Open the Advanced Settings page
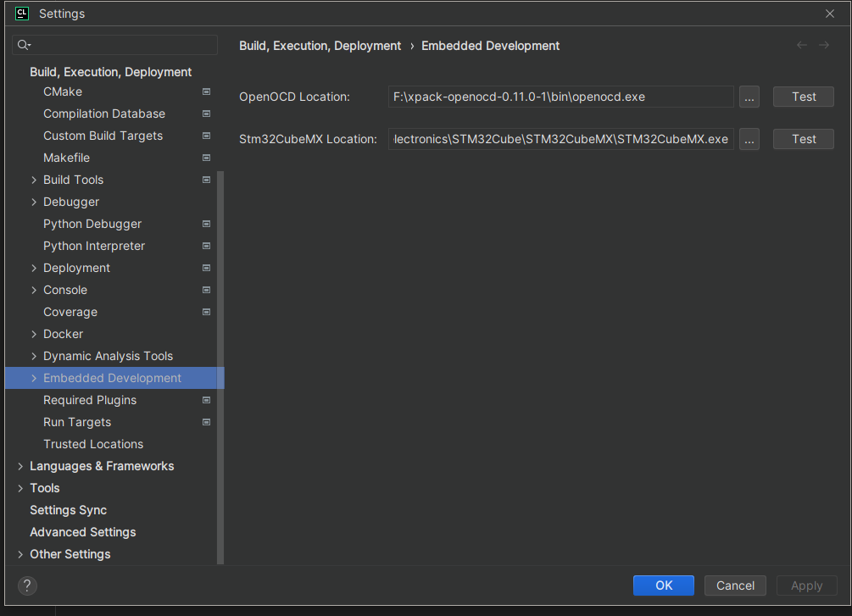Screen dimensions: 852x616 [x=83, y=532]
